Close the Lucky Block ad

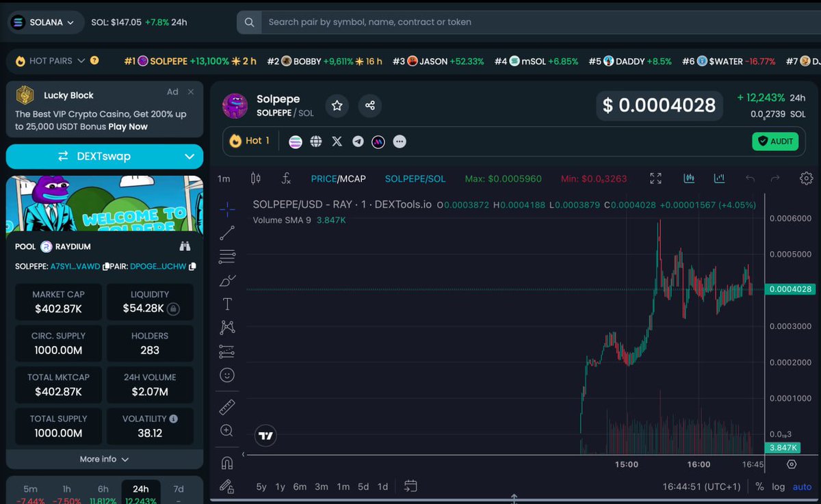[x=191, y=92]
